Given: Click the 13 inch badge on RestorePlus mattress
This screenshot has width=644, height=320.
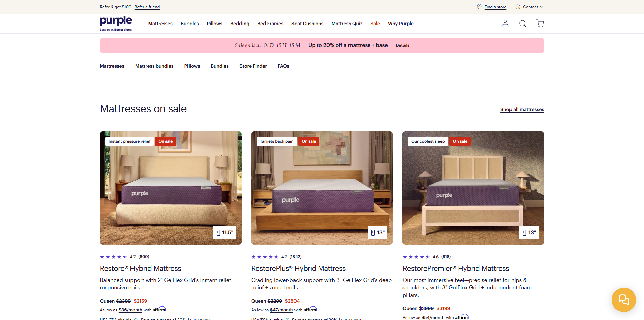Looking at the screenshot, I should pos(377,233).
